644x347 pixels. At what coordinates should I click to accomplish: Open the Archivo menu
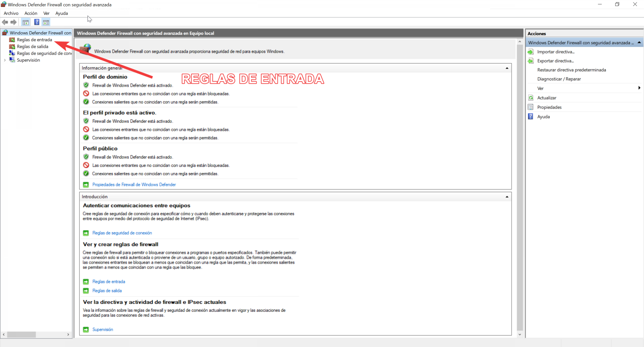[11, 13]
